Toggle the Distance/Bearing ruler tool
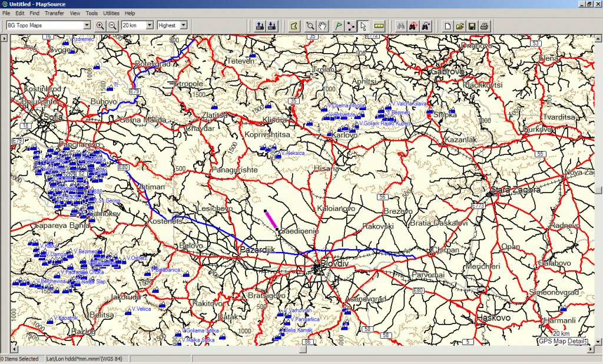The image size is (603, 364). pyautogui.click(x=379, y=25)
